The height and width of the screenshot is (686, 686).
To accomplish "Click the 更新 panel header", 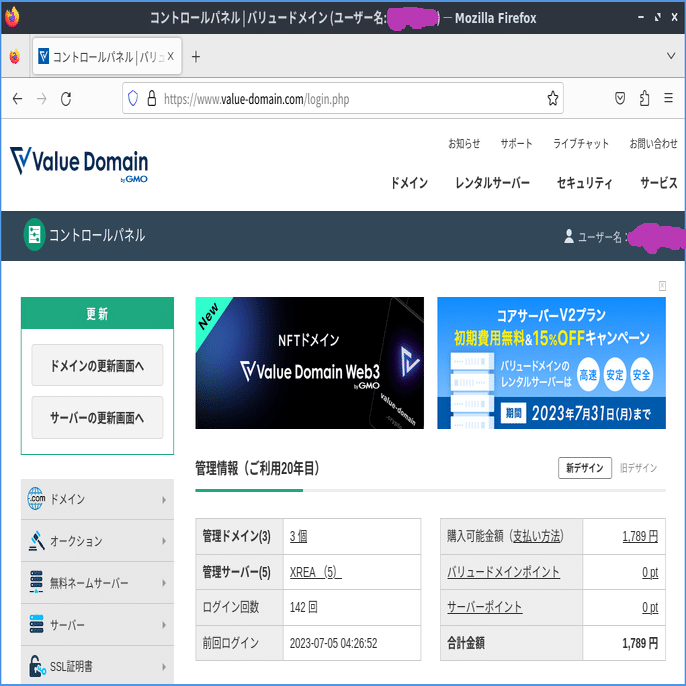I will pos(97,313).
